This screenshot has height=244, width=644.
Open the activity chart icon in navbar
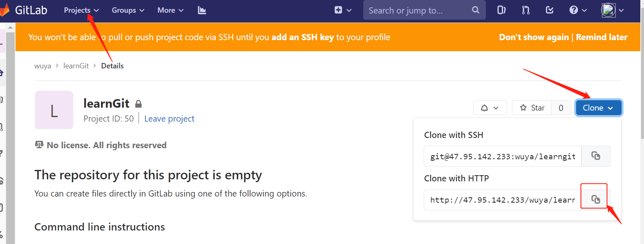[202, 10]
